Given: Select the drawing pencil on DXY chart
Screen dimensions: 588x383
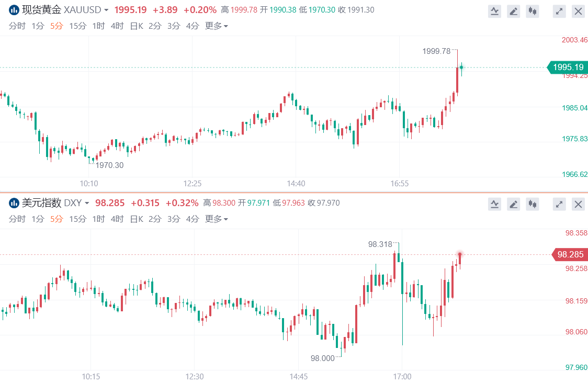Looking at the screenshot, I should (514, 204).
